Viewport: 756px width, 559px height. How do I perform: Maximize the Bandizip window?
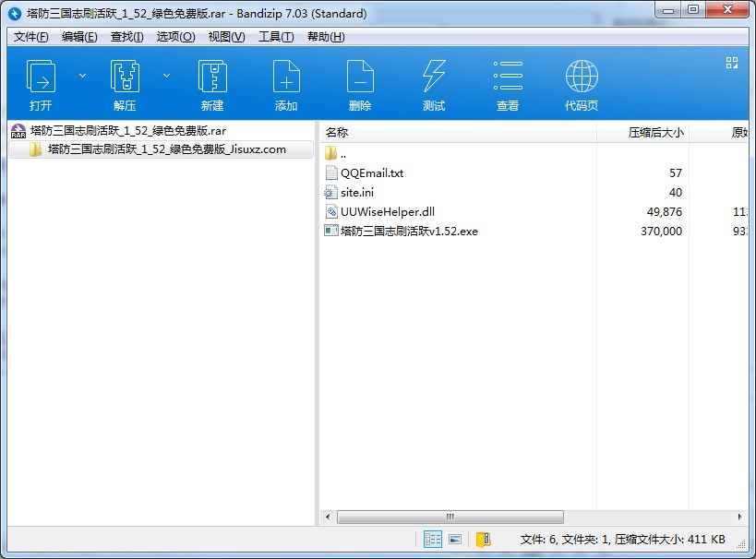pos(693,10)
